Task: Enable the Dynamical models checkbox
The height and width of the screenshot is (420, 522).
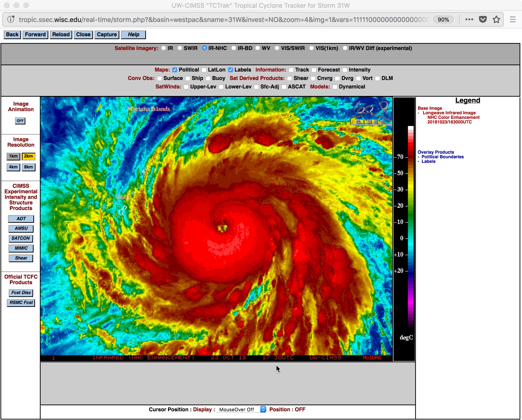Action: point(335,87)
